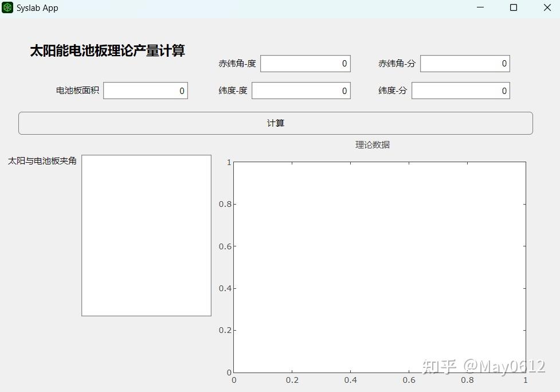Viewport: 560px width, 392px height.
Task: Click the 赤纬角-度 label
Action: click(x=237, y=64)
